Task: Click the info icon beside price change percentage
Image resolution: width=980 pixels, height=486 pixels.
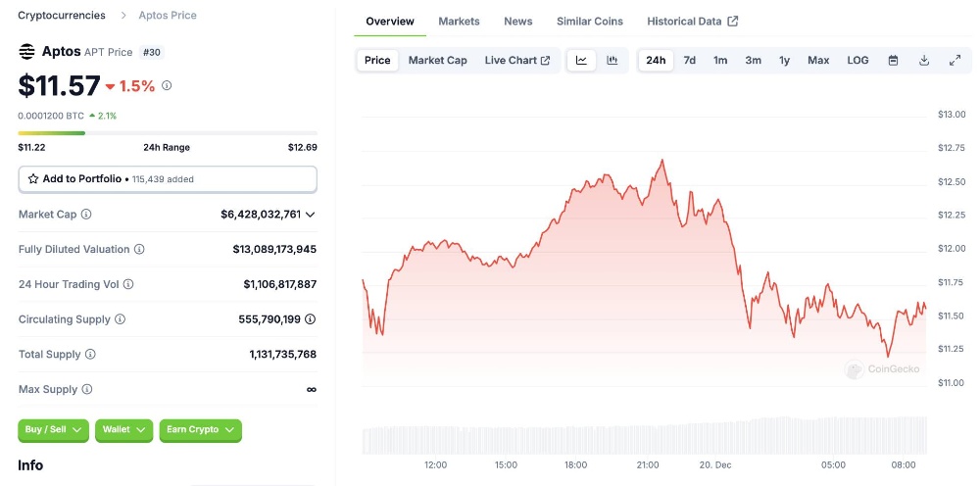Action: [x=167, y=85]
